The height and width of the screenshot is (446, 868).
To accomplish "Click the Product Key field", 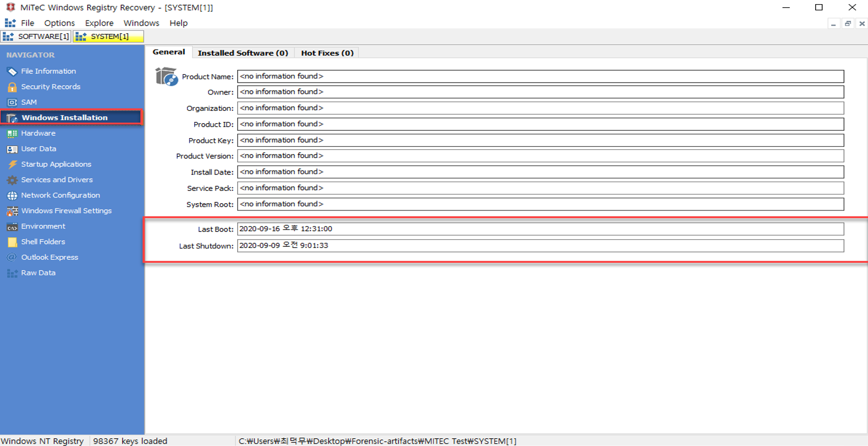I will click(x=540, y=140).
